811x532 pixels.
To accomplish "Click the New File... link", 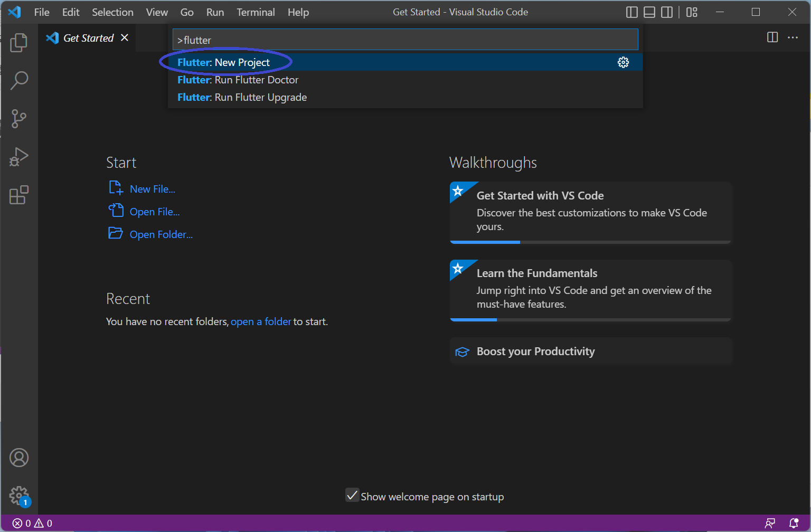I will tap(153, 189).
